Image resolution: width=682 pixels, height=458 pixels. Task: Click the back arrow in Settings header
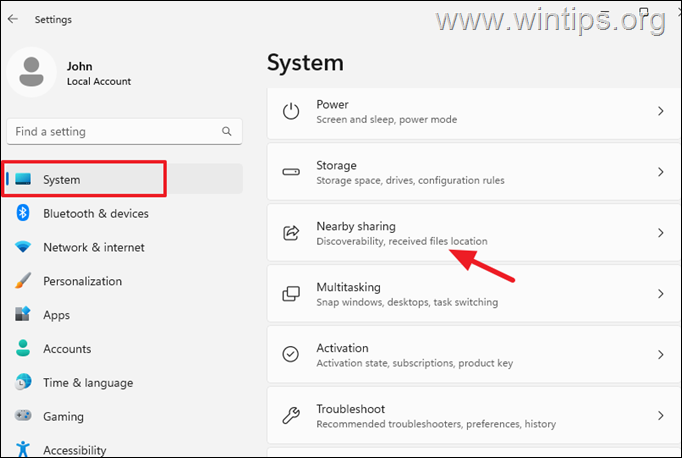click(13, 19)
